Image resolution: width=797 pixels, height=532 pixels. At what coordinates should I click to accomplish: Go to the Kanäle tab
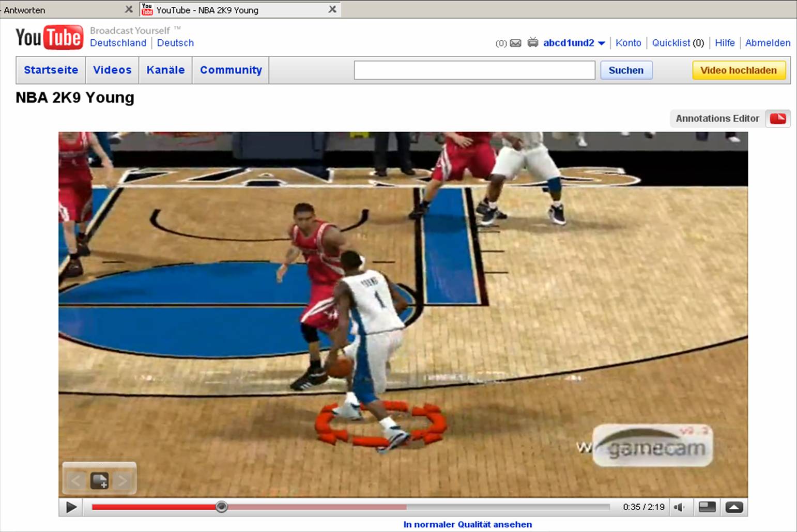(165, 70)
